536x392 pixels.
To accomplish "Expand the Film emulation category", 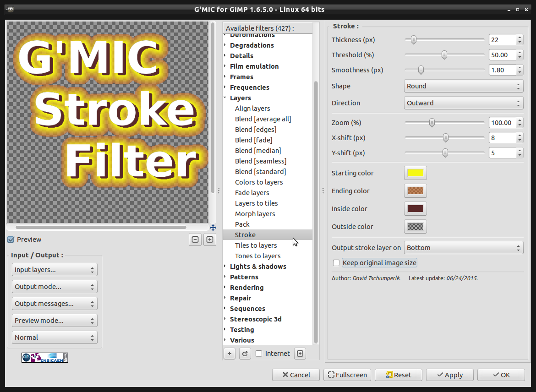I will point(225,66).
